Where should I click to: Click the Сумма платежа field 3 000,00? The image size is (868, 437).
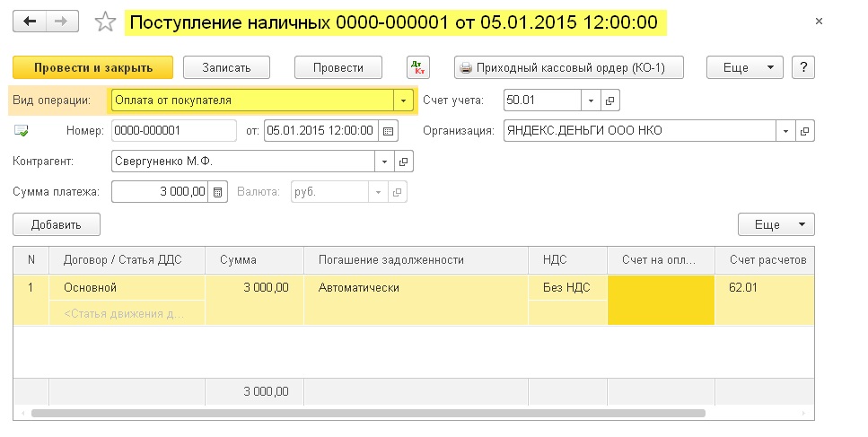pos(160,192)
